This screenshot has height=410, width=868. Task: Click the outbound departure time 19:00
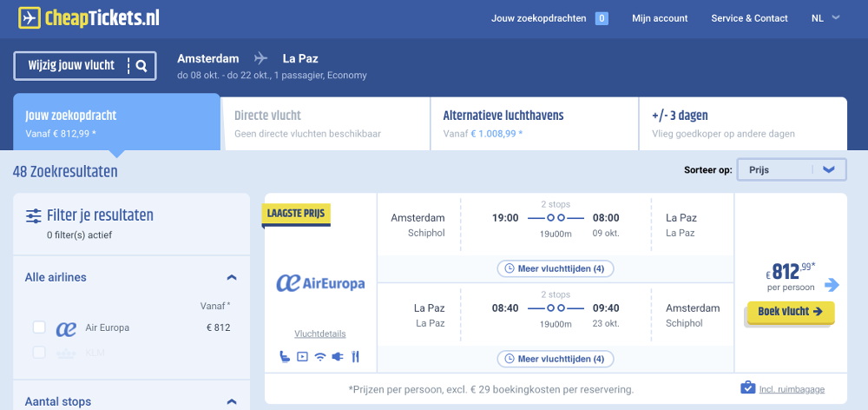click(x=505, y=218)
